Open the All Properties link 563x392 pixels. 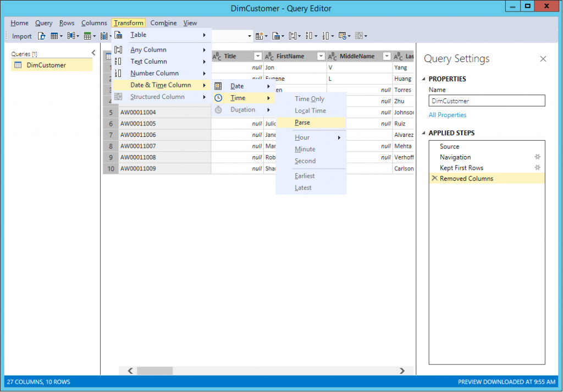(448, 115)
